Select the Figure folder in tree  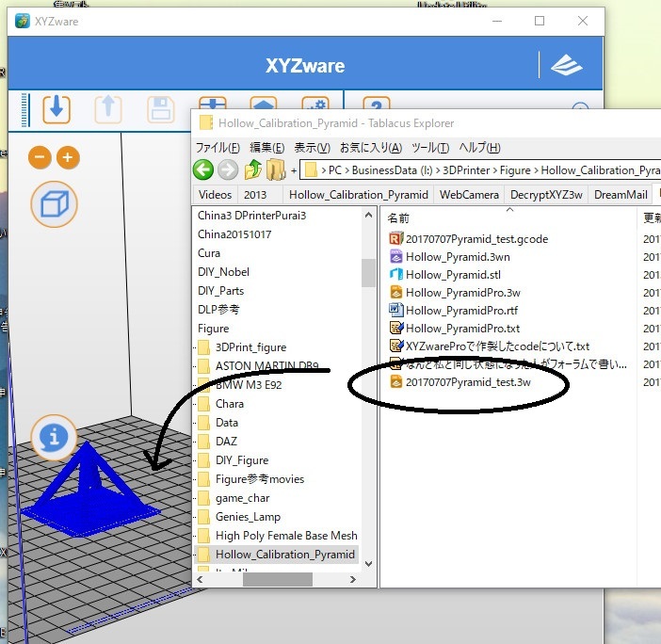214,329
